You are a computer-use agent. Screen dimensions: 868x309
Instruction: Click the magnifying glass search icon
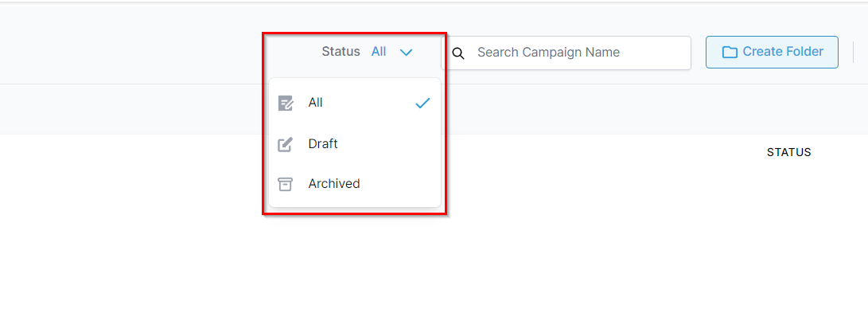(x=457, y=53)
